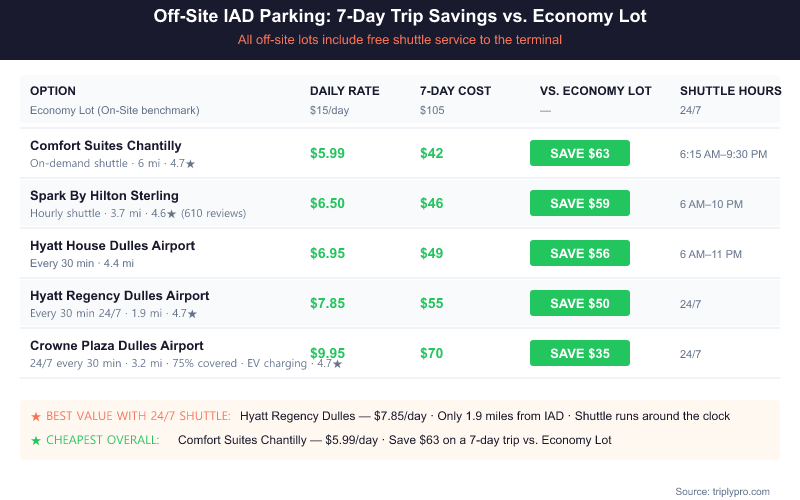Click the SAVE $63 button
800x500 pixels.
[580, 153]
